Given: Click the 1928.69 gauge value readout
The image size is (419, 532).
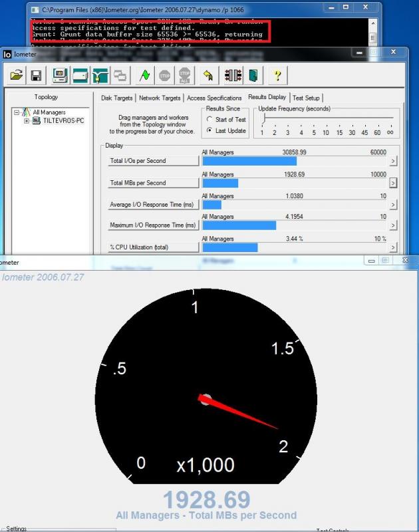Looking at the screenshot, I should tap(207, 499).
